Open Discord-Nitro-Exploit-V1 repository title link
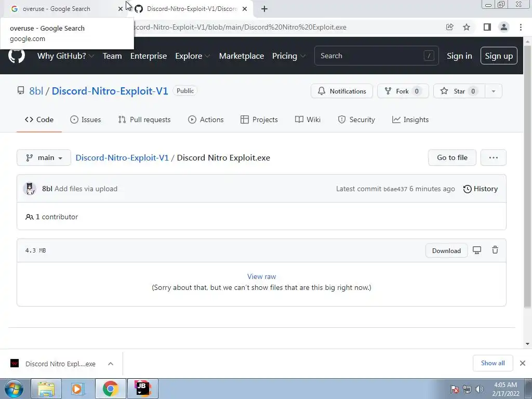Image resolution: width=532 pixels, height=399 pixels. point(110,91)
